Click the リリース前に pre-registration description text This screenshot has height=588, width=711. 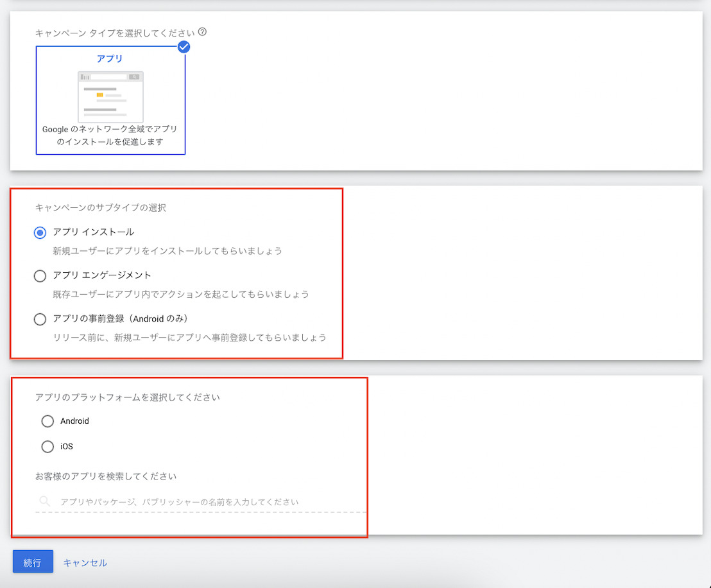click(189, 337)
